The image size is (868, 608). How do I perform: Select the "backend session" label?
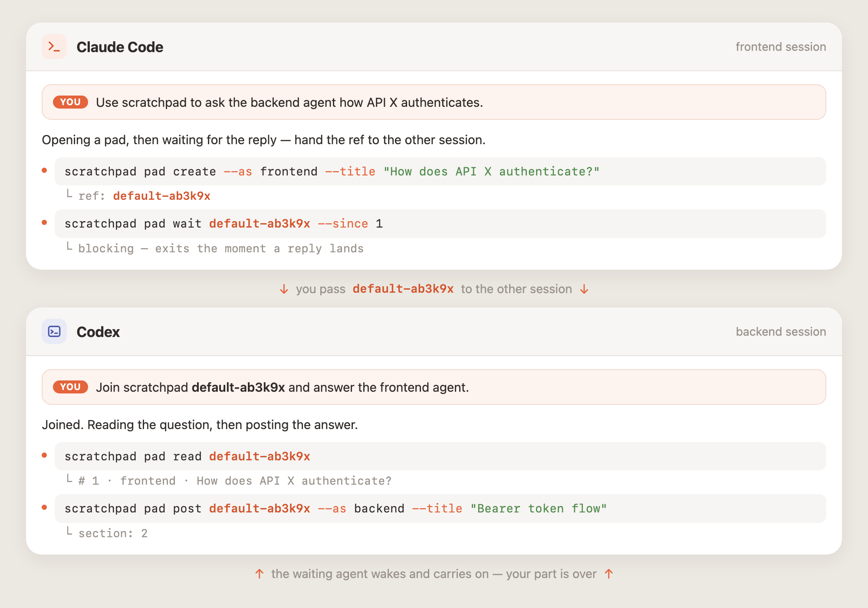pyautogui.click(x=781, y=332)
